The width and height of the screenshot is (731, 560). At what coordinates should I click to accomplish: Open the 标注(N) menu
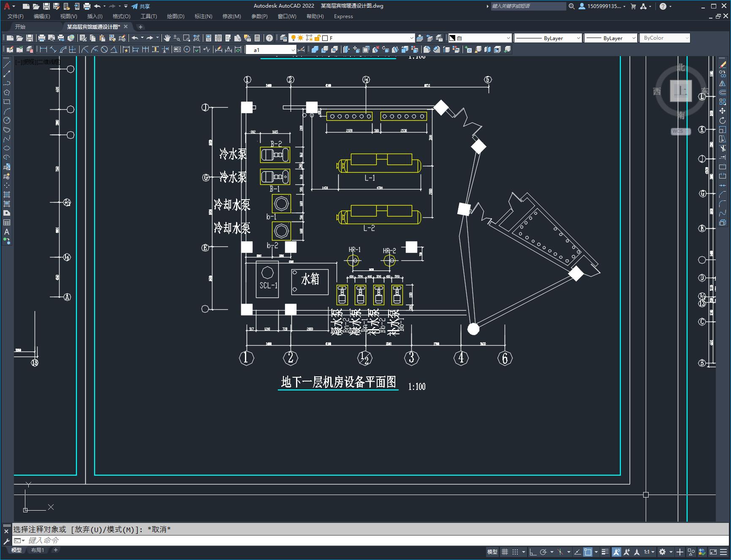coord(203,16)
